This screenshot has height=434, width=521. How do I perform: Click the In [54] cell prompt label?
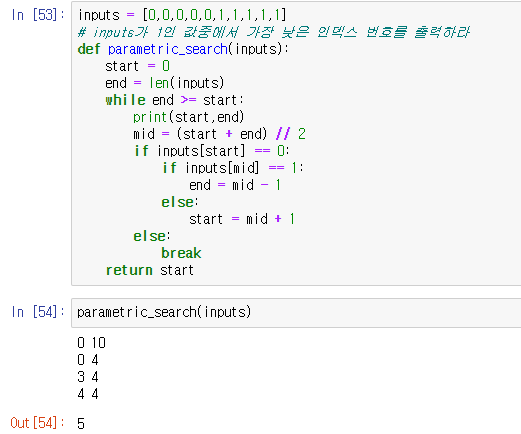(38, 312)
